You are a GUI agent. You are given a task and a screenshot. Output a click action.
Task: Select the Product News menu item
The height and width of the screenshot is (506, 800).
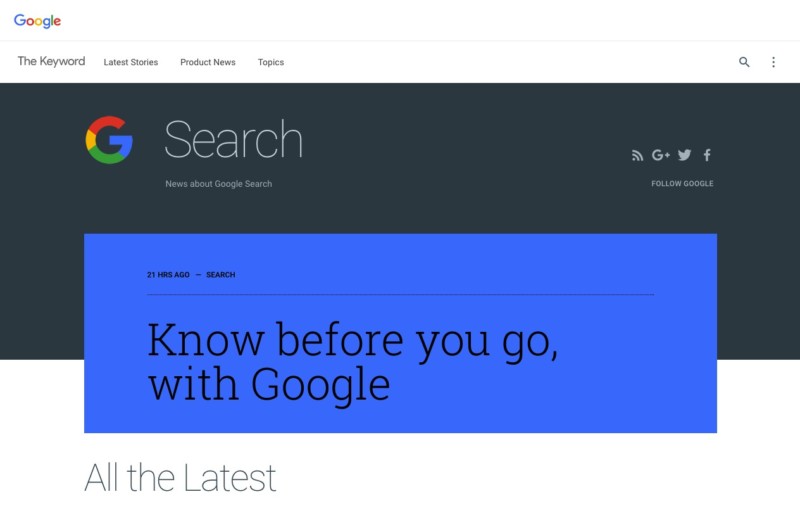(208, 62)
